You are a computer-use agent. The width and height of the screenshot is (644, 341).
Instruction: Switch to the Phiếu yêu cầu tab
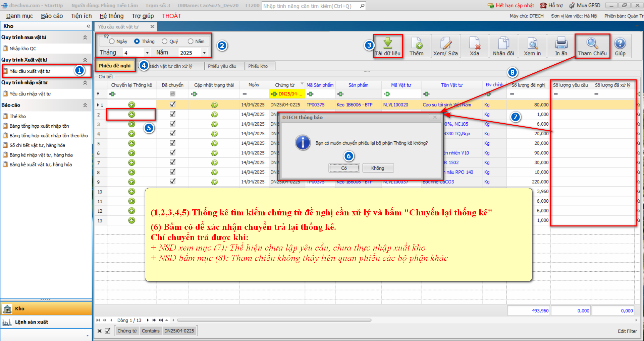point(222,66)
